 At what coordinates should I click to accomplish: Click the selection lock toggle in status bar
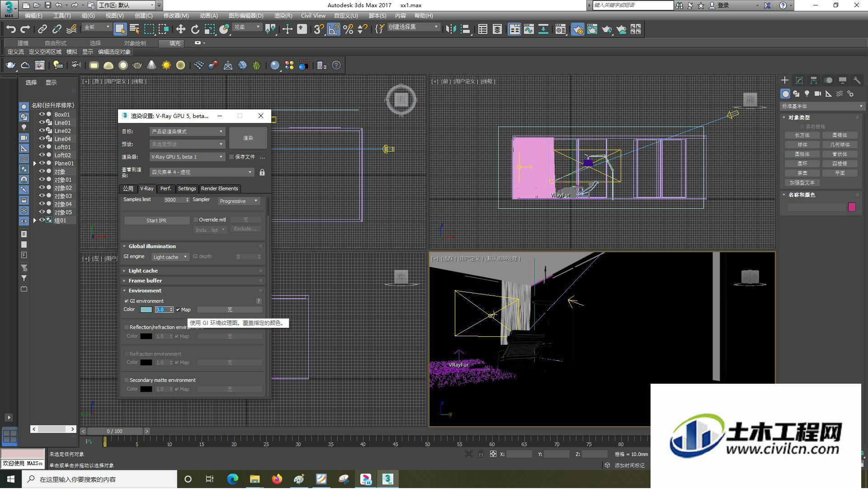point(481,454)
